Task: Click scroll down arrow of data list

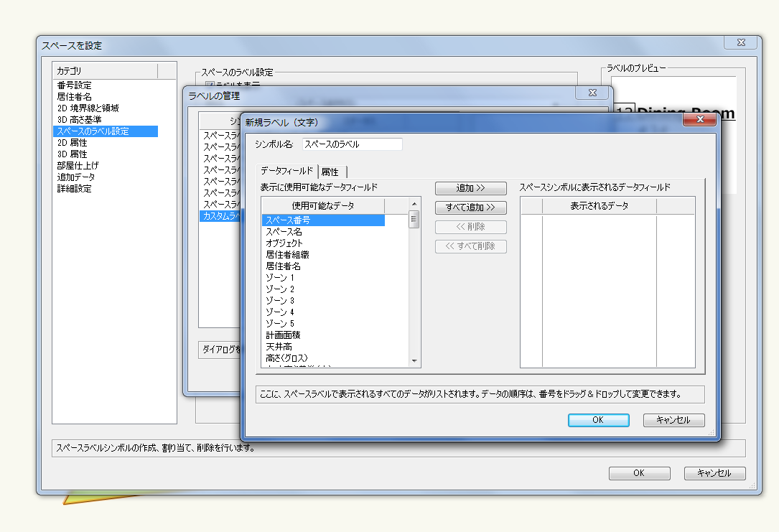Action: coord(414,360)
